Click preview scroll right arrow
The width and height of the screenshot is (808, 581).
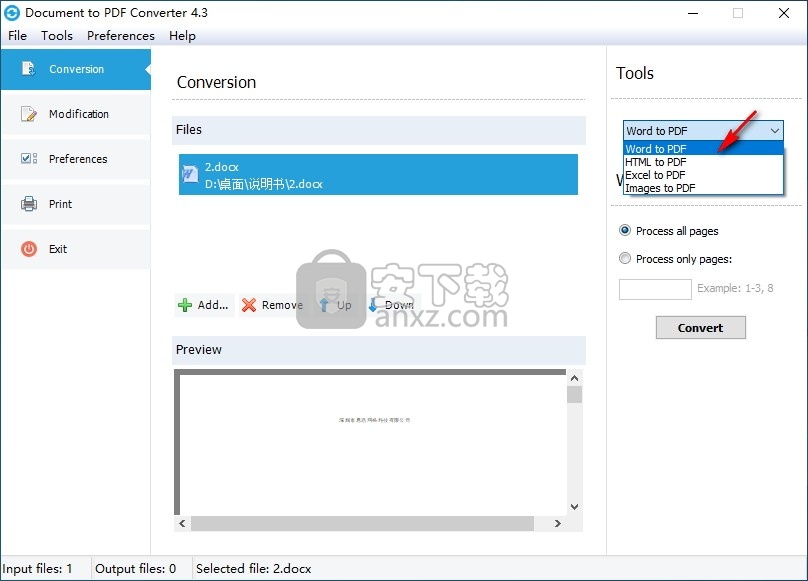click(558, 523)
